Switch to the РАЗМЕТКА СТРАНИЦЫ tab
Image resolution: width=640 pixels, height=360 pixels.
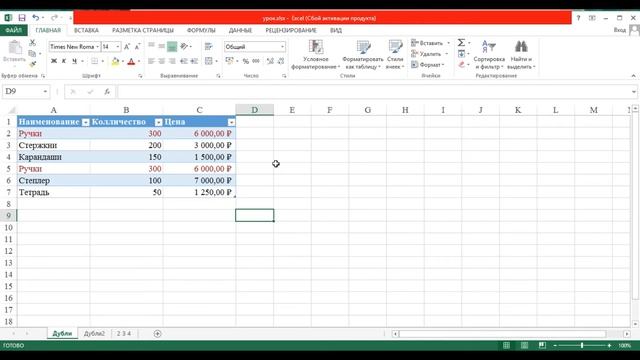coord(143,30)
